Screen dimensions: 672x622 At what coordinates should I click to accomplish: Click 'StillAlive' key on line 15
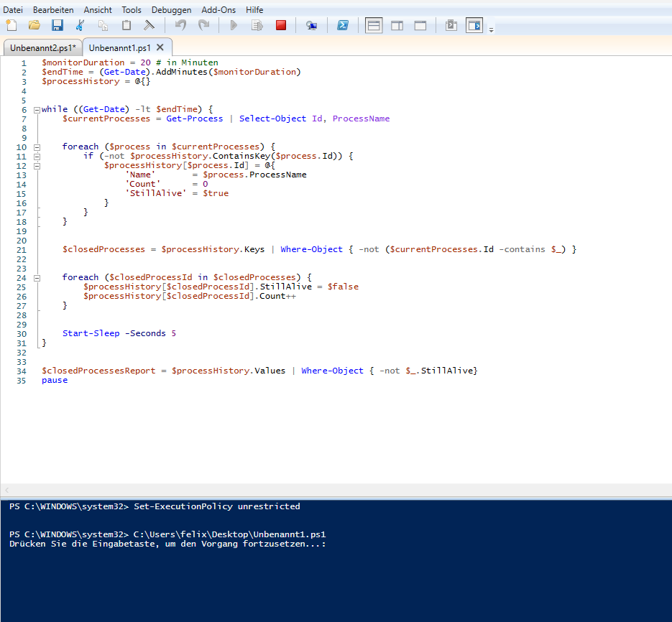156,193
